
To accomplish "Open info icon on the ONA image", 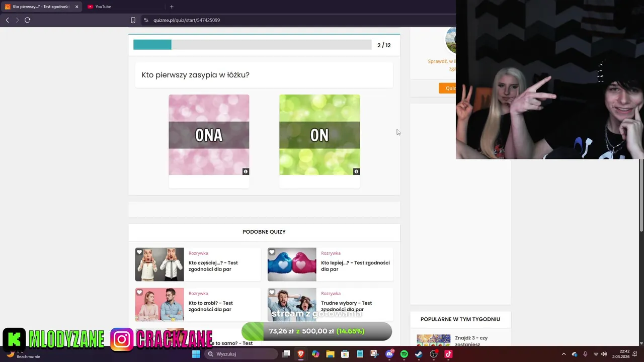I will (x=246, y=171).
